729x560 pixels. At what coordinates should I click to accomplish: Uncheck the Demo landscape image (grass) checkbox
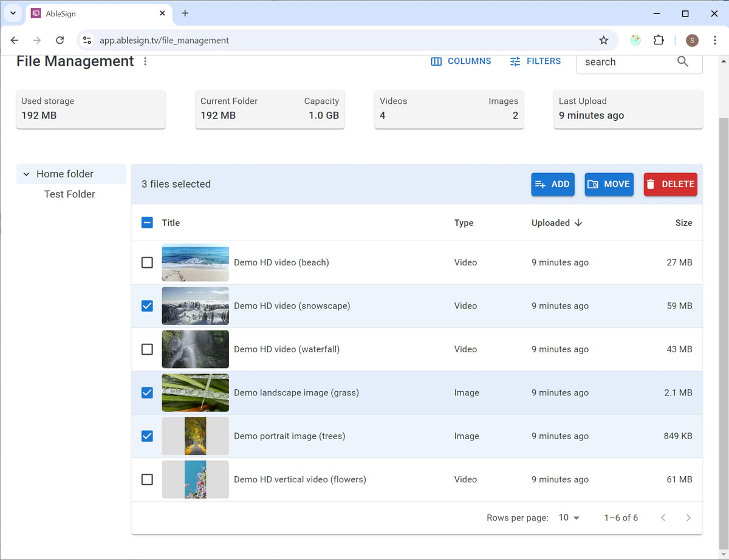point(146,392)
